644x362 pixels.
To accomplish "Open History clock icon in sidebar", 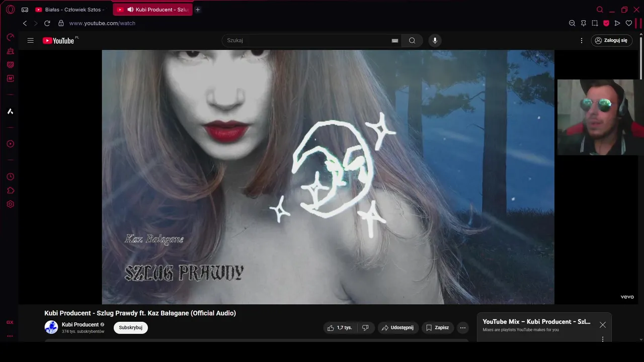I will pyautogui.click(x=10, y=177).
